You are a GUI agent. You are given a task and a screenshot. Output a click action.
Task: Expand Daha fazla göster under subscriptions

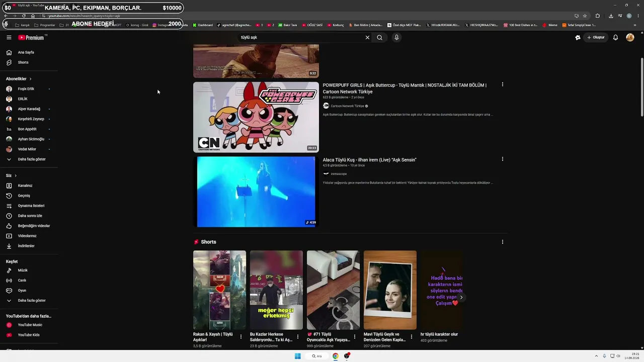[32, 159]
